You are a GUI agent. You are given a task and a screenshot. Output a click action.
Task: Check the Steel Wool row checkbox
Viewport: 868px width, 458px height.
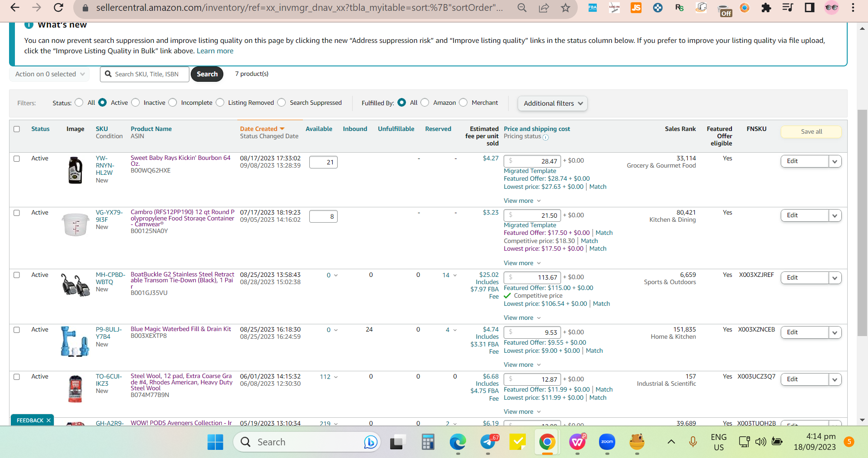[17, 377]
